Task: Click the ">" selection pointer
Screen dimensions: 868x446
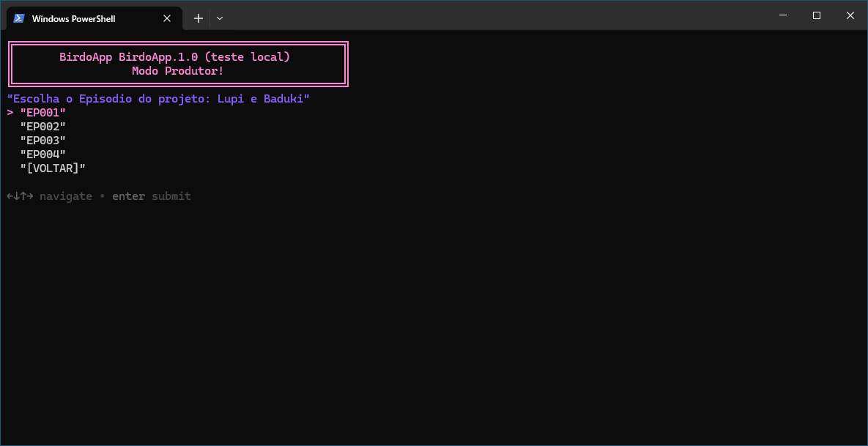Action: coord(10,113)
